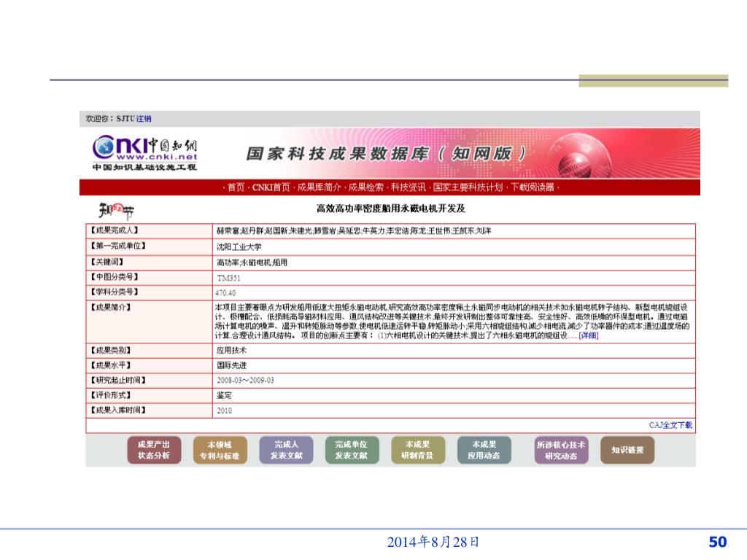Click the 知网节 logo icon

coord(116,210)
